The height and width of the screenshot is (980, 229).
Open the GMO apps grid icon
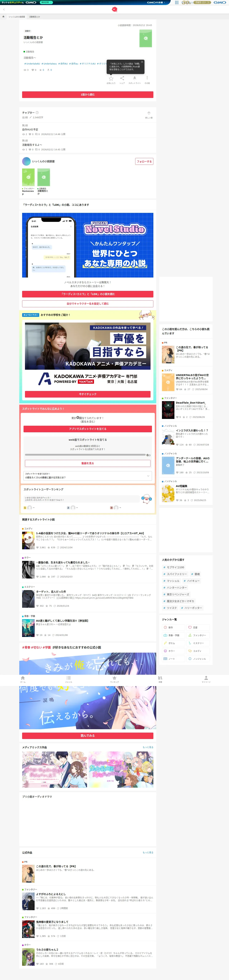(x=176, y=2)
